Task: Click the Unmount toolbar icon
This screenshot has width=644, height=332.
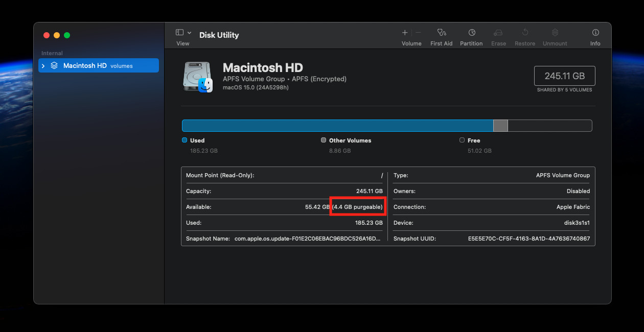Action: (555, 33)
